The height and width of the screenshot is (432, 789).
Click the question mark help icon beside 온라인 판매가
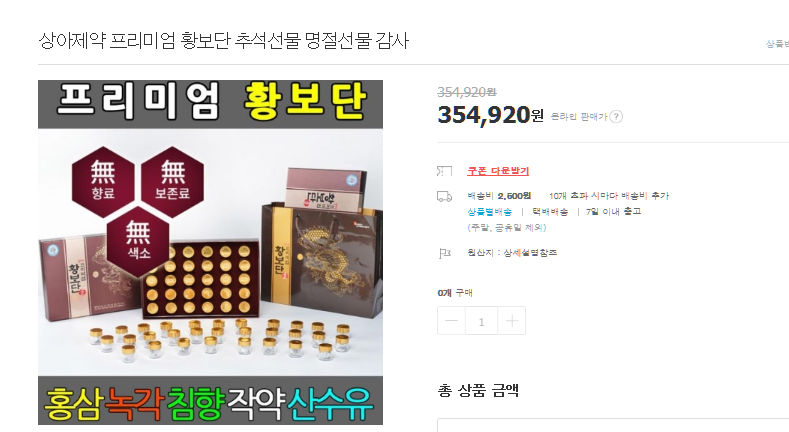point(616,117)
